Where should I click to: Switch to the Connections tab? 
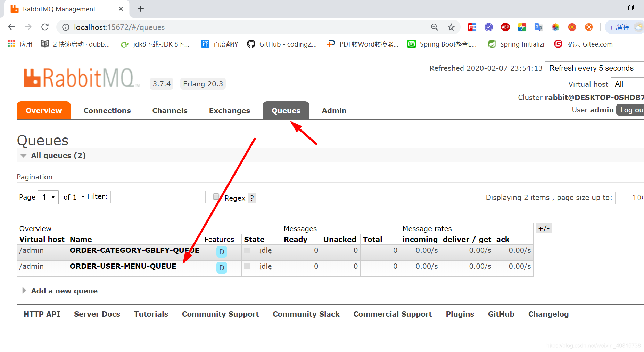click(107, 111)
